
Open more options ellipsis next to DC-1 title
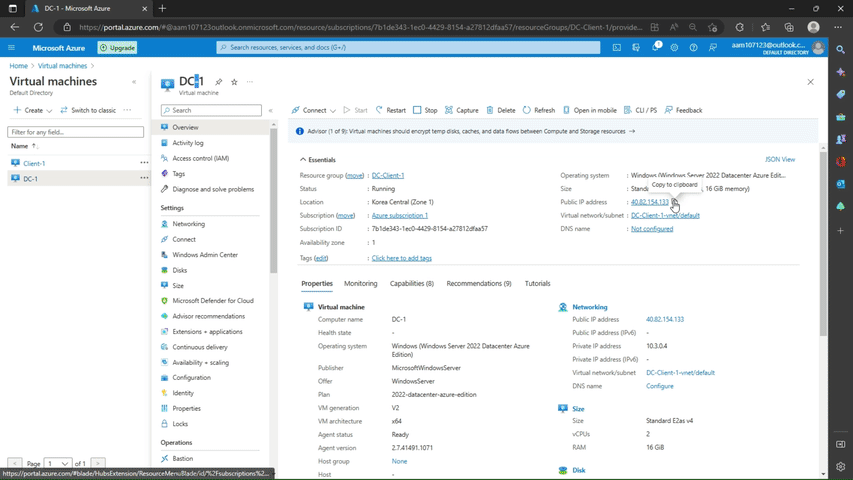[250, 82]
